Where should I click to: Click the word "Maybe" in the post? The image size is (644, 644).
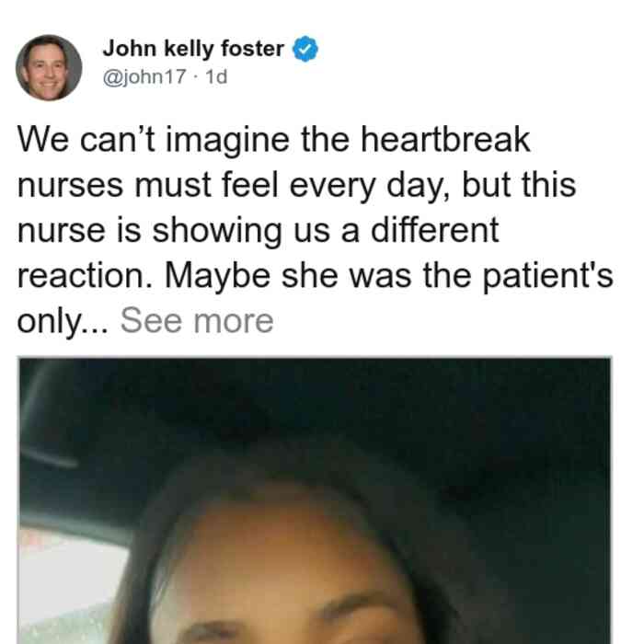[x=217, y=277]
